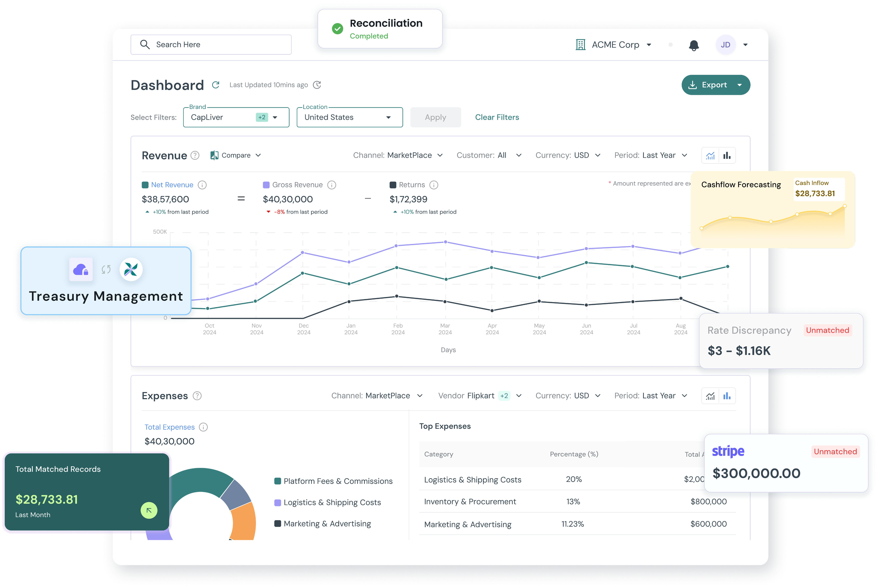The width and height of the screenshot is (878, 588).
Task: Open Revenue Customer All dropdown
Action: 489,155
